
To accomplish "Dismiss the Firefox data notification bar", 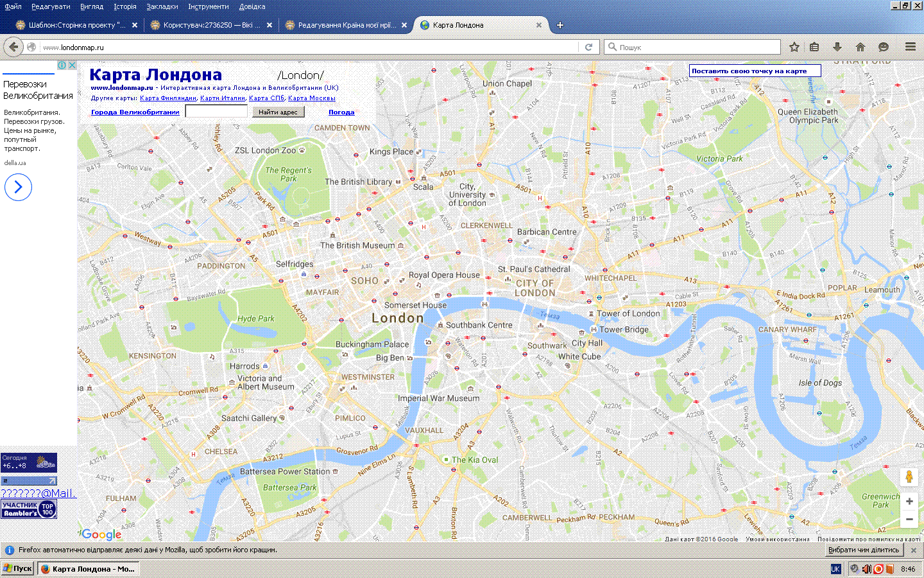I will 914,550.
